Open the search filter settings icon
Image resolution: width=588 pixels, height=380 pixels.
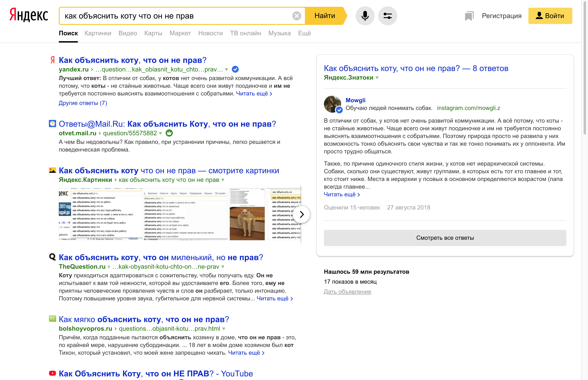tap(387, 16)
